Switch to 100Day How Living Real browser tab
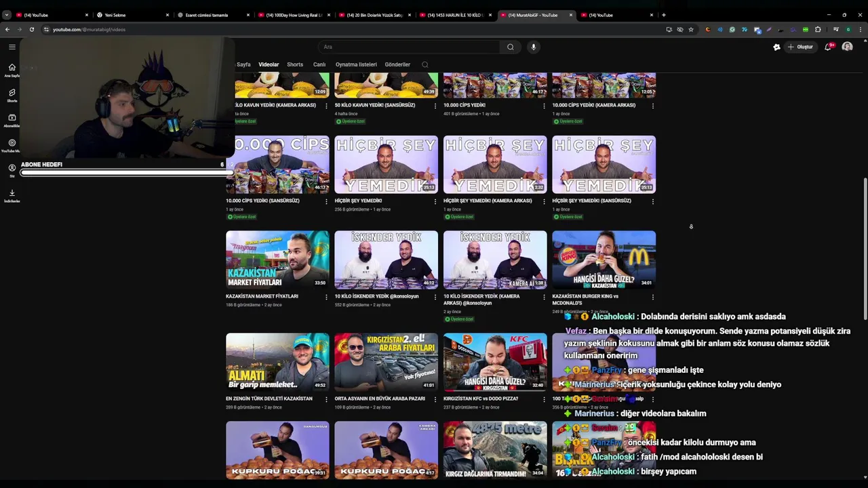 click(294, 15)
